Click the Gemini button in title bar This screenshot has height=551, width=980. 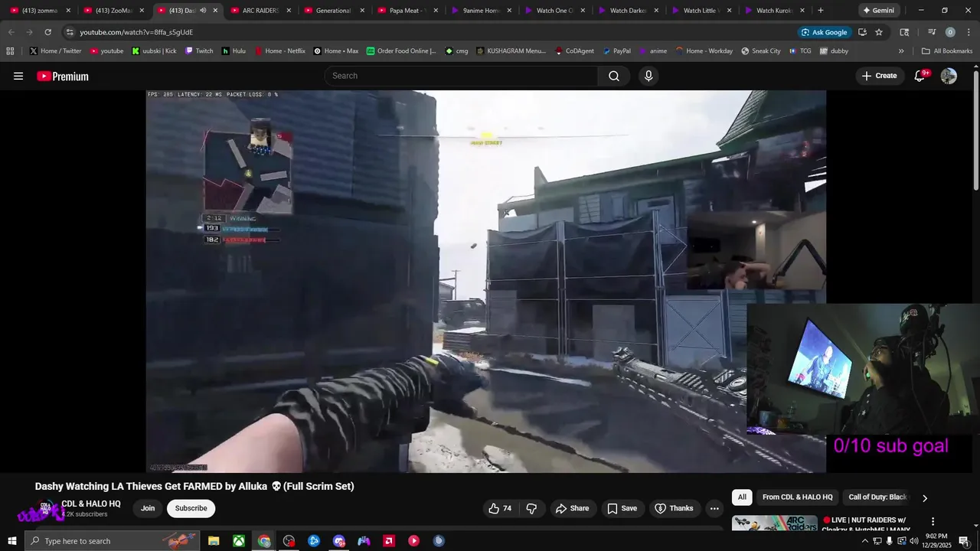coord(877,11)
